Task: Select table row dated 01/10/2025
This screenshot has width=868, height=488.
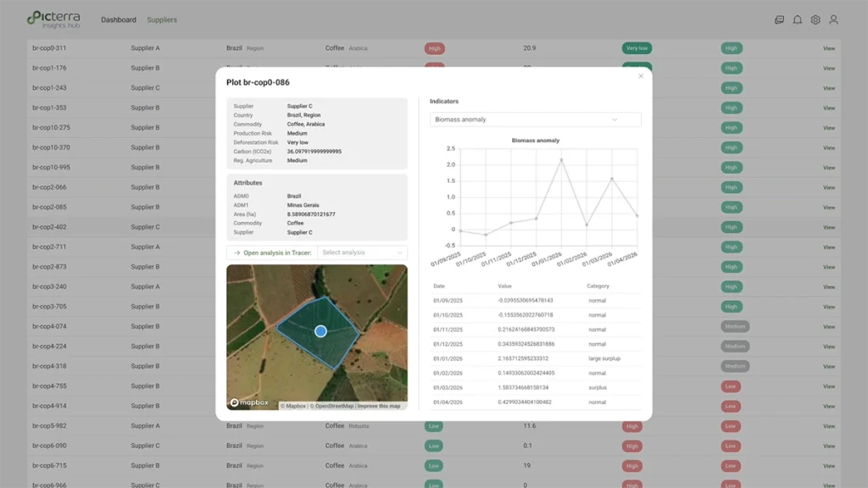Action: click(536, 315)
